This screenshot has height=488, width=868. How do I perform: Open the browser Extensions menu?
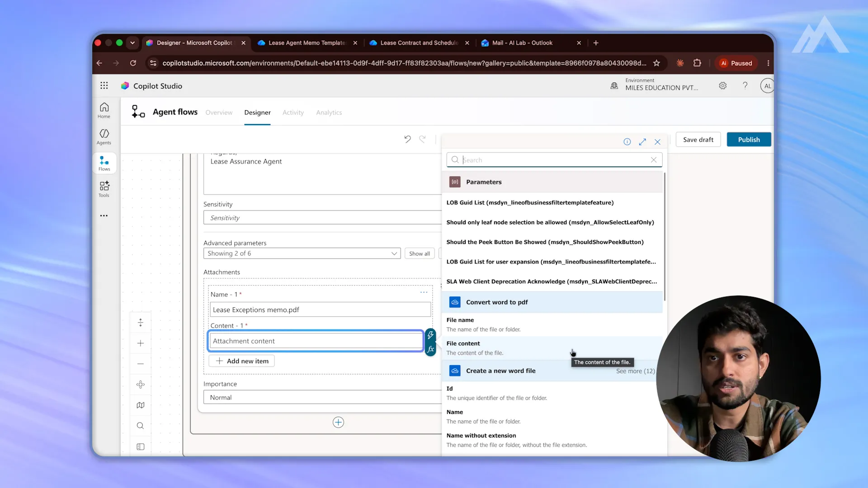[697, 63]
